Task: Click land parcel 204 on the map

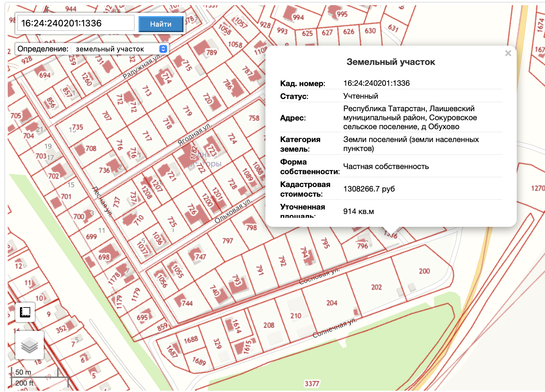Action: 332,303
